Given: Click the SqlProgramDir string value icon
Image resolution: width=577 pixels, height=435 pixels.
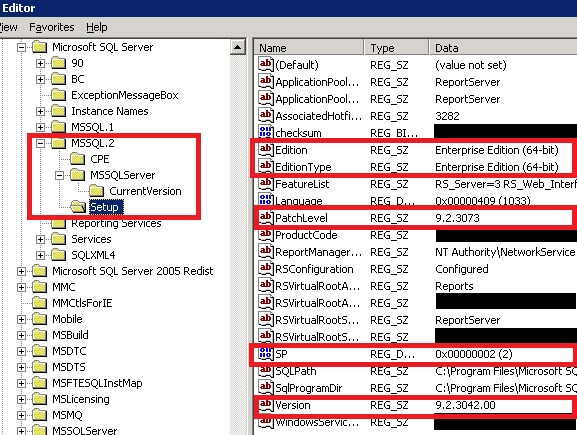Looking at the screenshot, I should 266,387.
